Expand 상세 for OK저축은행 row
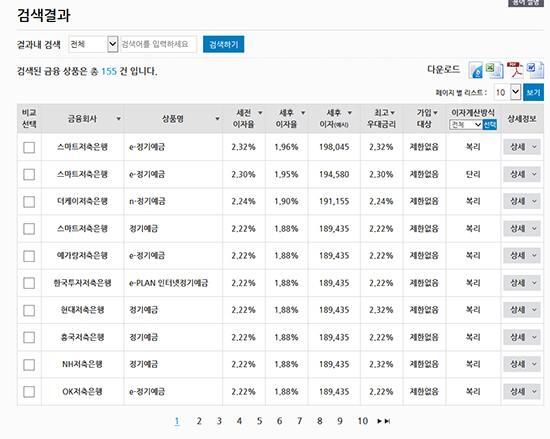This screenshot has height=439, width=550. click(x=522, y=392)
